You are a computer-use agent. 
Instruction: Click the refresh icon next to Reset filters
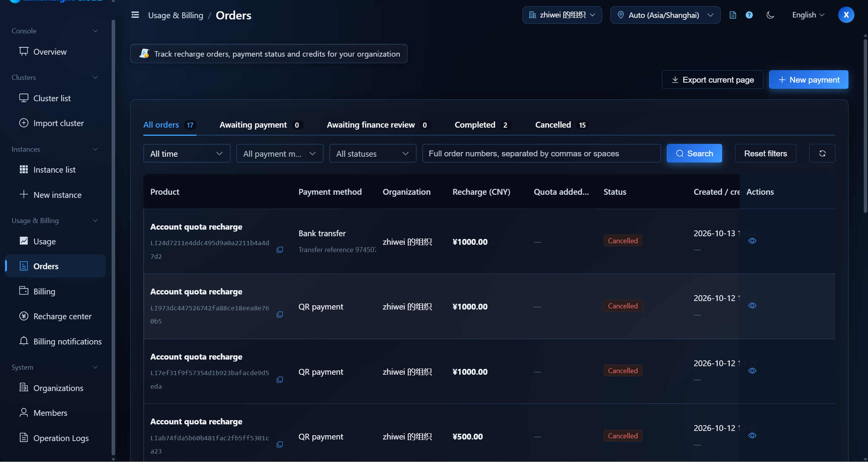pos(822,153)
